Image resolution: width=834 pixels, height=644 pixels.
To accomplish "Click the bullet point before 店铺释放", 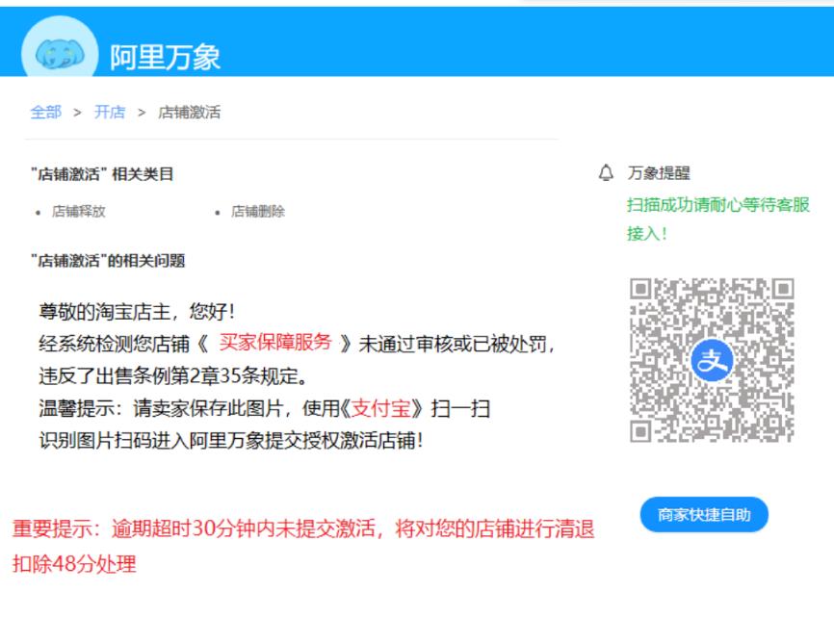I will (38, 213).
